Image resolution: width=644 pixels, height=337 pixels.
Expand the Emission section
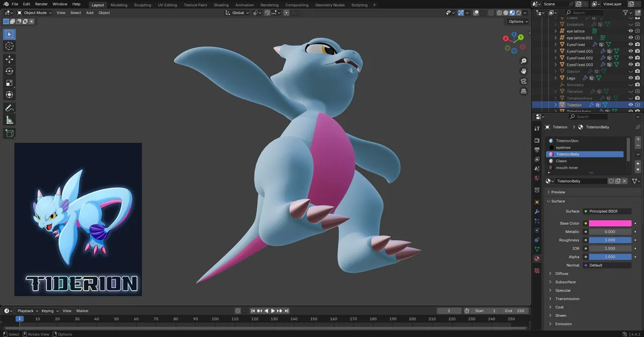[563, 324]
